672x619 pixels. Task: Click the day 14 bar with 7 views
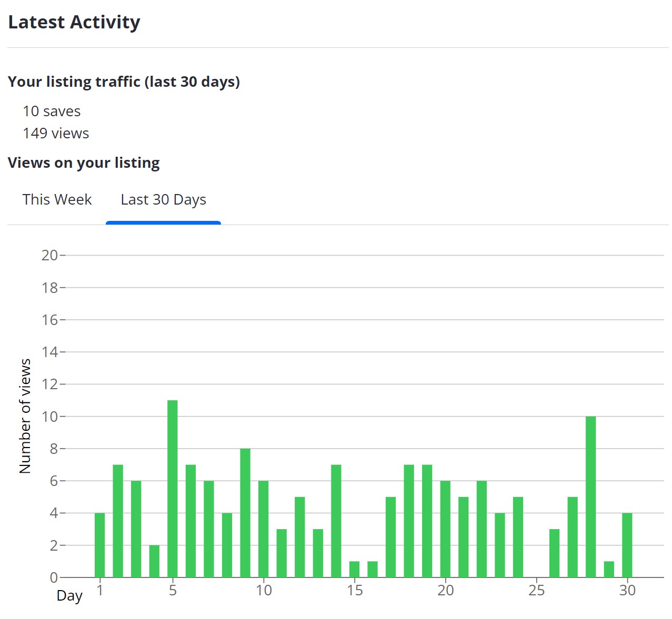[336, 521]
